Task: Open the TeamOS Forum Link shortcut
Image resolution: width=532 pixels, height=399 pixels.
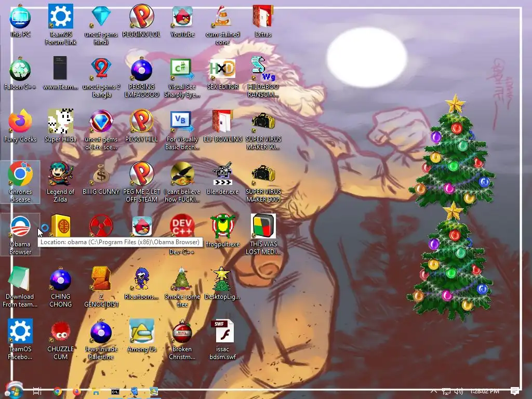Action: (60, 24)
